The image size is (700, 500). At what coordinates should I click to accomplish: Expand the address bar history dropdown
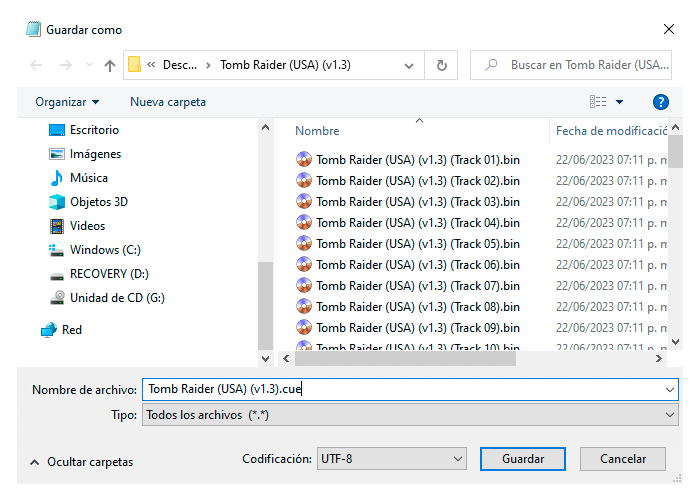tap(408, 66)
